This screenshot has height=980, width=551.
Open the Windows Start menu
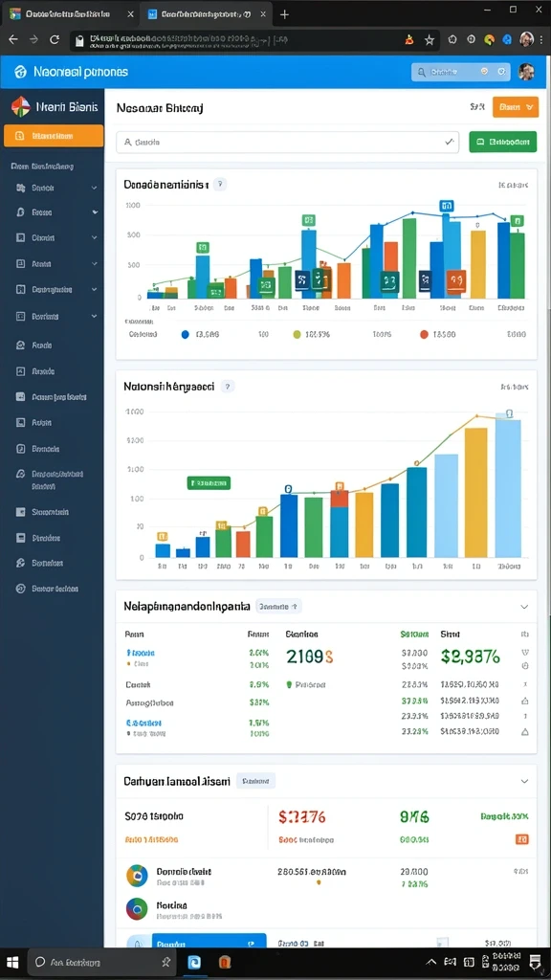11,962
